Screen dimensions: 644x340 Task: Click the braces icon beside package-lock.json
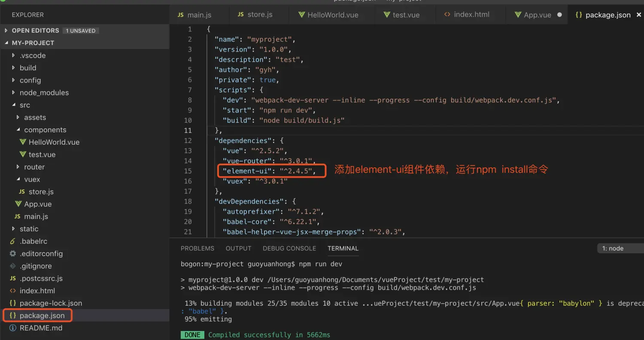pyautogui.click(x=13, y=303)
